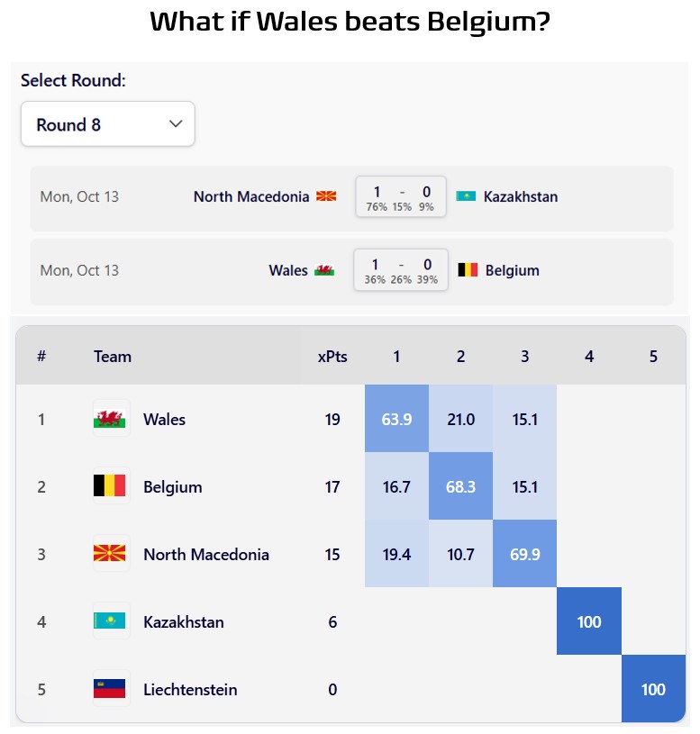Click Wales dragon flag in match fixture
This screenshot has width=700, height=734.
(x=324, y=270)
